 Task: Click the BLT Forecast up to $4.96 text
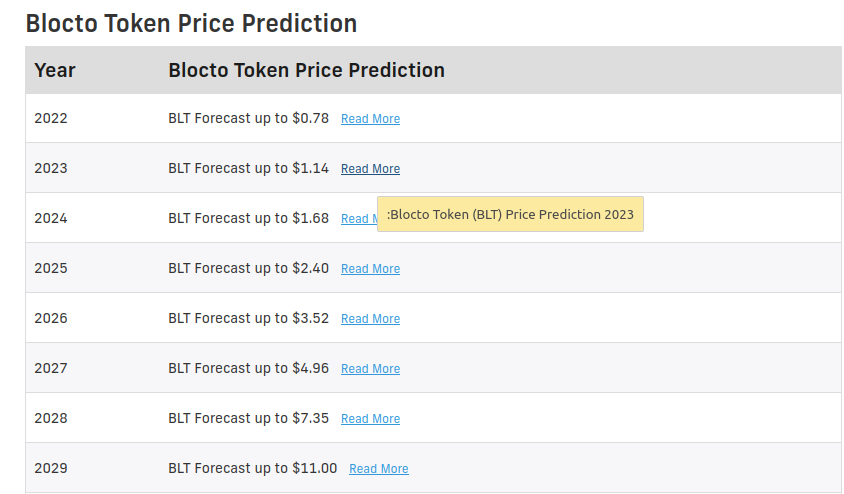pos(248,369)
